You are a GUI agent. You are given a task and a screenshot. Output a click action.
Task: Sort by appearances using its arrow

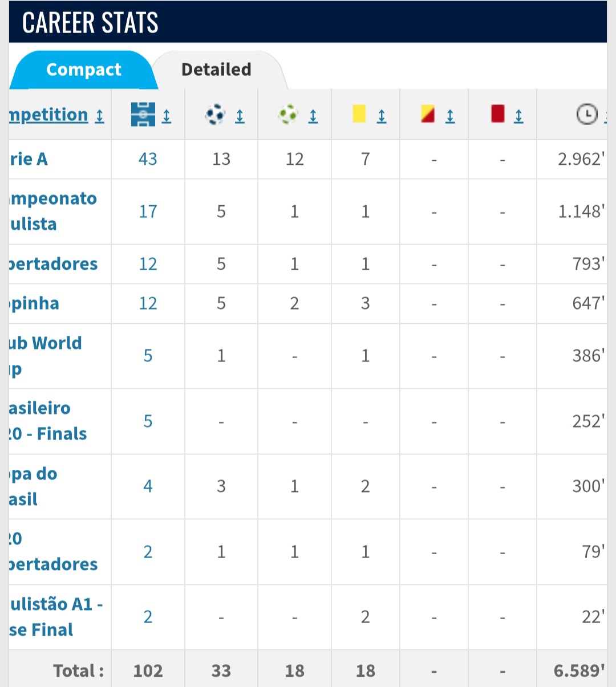(167, 116)
